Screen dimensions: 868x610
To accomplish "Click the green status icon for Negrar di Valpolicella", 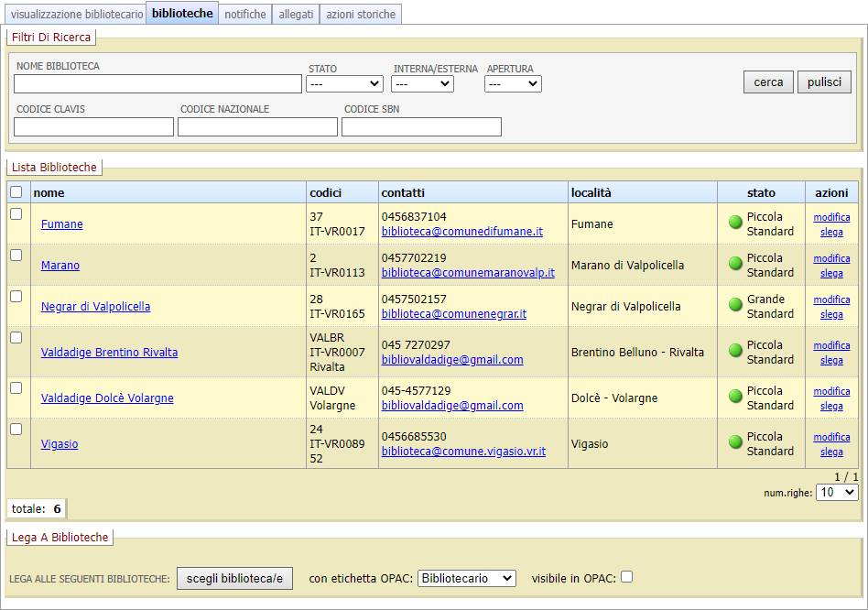I will [735, 304].
